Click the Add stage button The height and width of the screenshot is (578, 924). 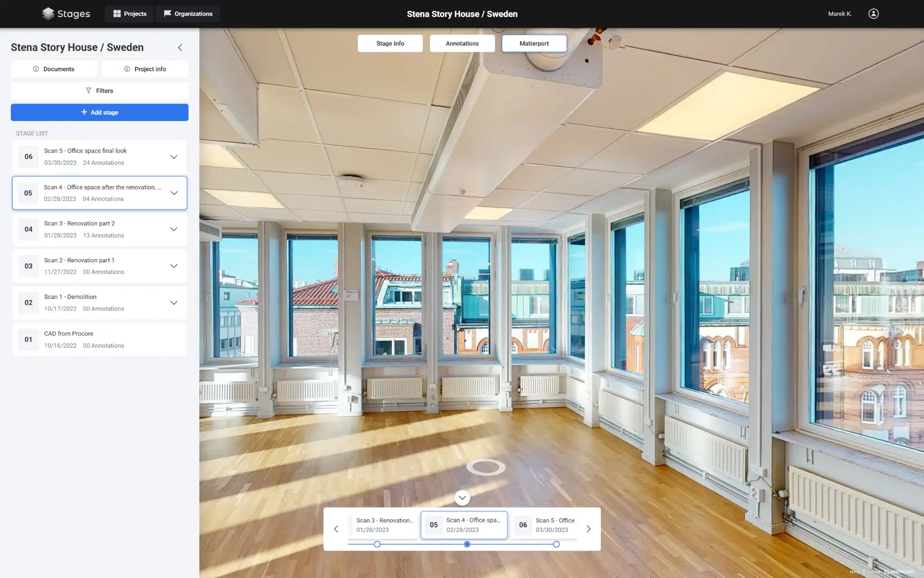click(x=100, y=112)
